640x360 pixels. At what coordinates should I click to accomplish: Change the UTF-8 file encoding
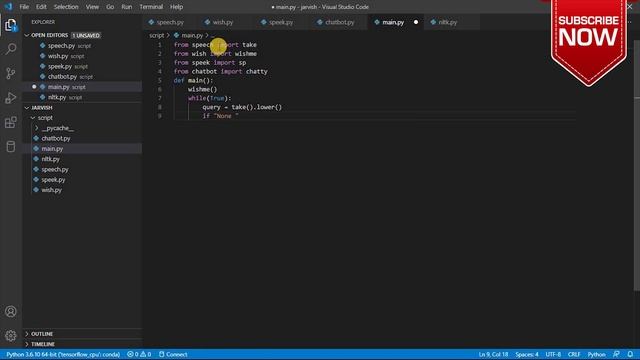click(553, 354)
